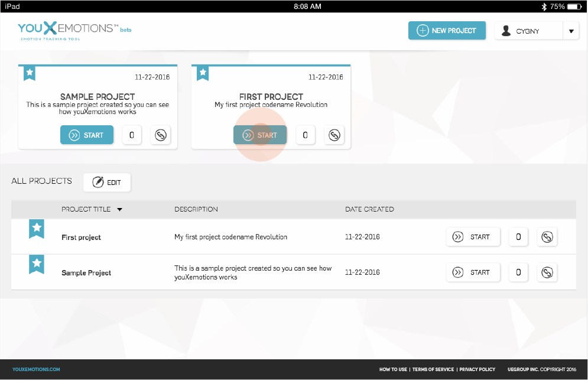Start First project from the table row
Image resolution: width=588 pixels, height=380 pixels.
click(473, 237)
